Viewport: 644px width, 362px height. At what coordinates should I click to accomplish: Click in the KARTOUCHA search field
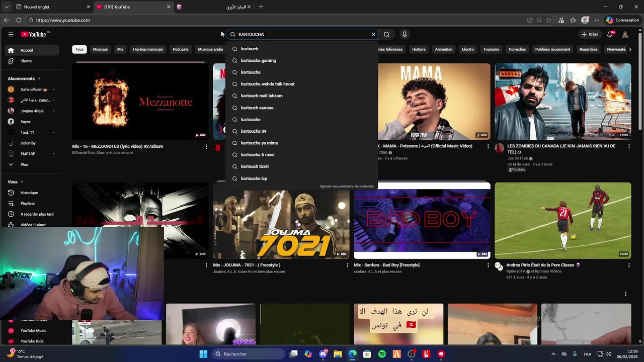click(302, 34)
